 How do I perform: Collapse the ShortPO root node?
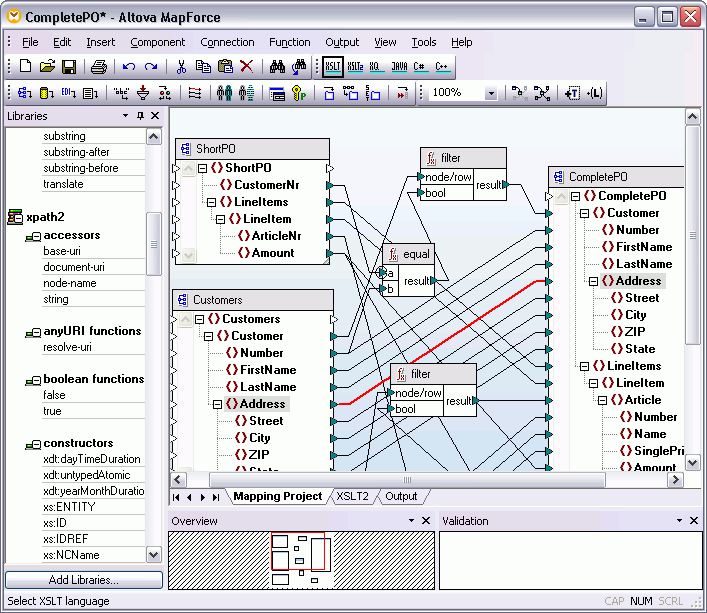coord(202,168)
